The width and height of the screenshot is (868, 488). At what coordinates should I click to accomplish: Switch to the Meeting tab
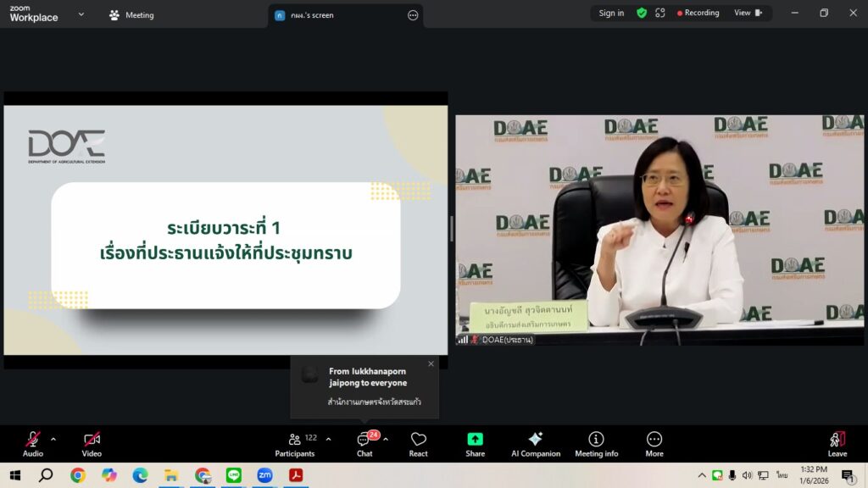(x=131, y=14)
